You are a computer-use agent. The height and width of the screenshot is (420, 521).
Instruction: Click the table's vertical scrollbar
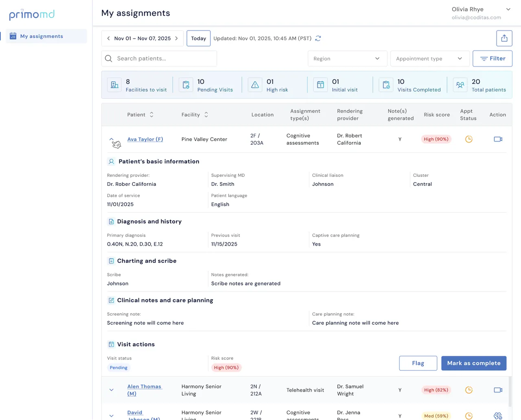(510, 392)
